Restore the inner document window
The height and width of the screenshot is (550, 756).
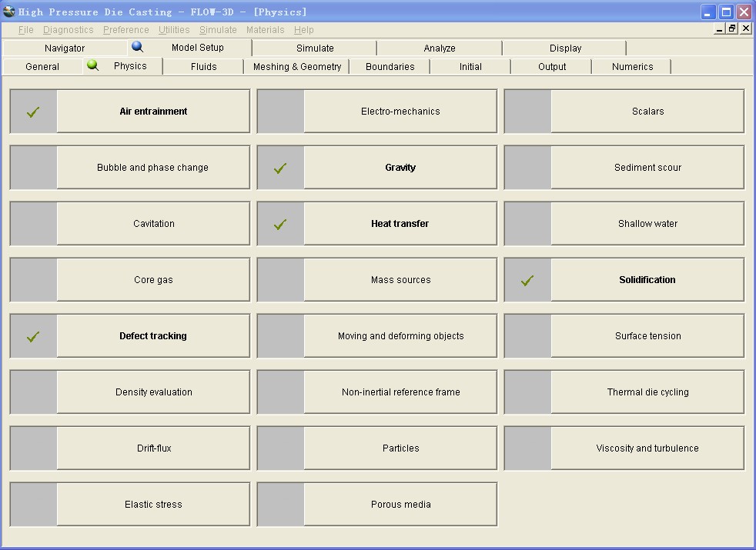(732, 28)
